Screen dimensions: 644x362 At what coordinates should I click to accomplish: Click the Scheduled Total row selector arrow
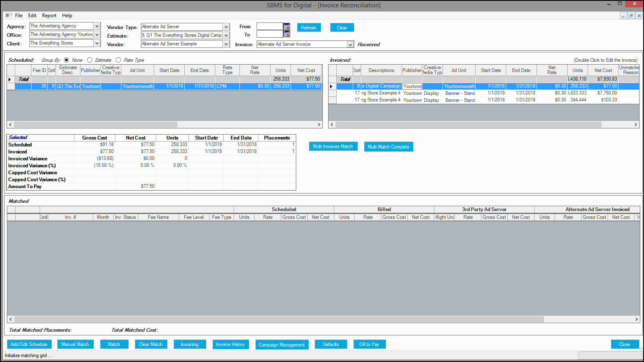[10, 79]
